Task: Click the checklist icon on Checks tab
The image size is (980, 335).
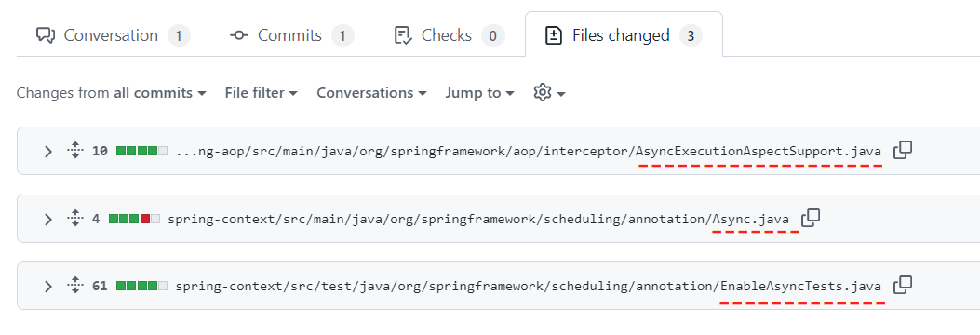Action: click(403, 35)
